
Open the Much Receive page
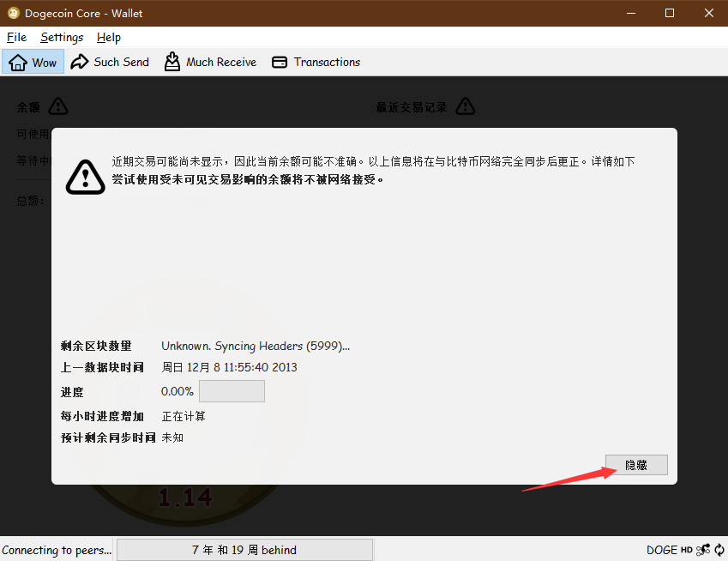(x=210, y=62)
